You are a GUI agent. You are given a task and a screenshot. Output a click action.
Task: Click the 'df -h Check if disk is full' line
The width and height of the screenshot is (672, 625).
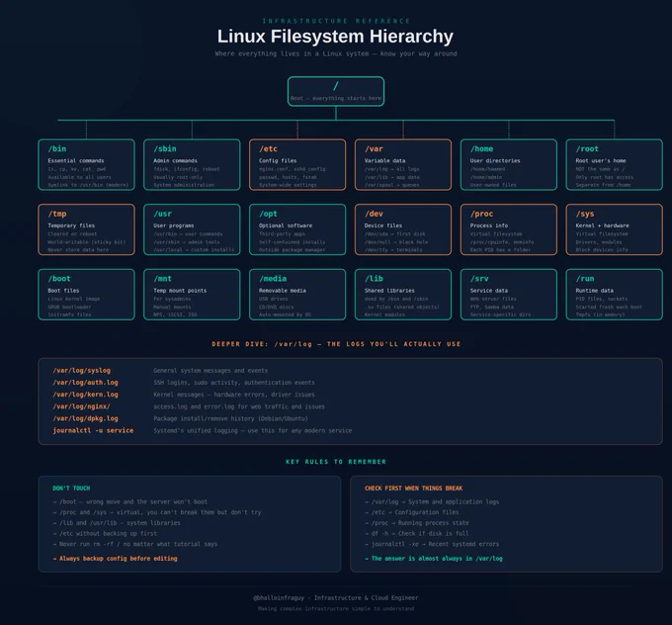pyautogui.click(x=417, y=533)
